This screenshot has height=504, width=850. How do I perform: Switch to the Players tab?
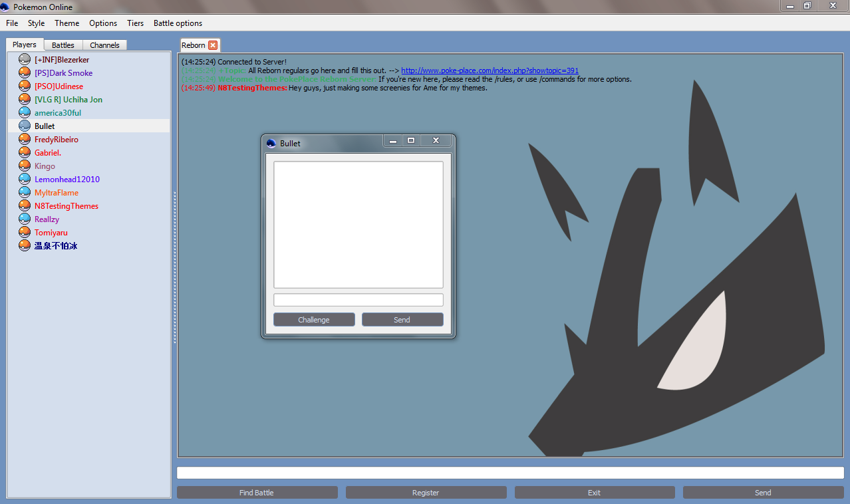point(25,45)
